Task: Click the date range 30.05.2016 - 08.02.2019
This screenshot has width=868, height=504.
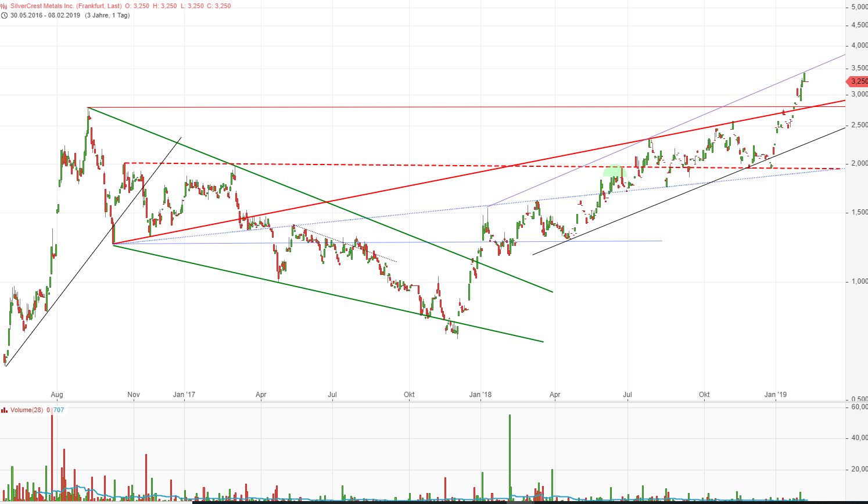Action: [46, 15]
